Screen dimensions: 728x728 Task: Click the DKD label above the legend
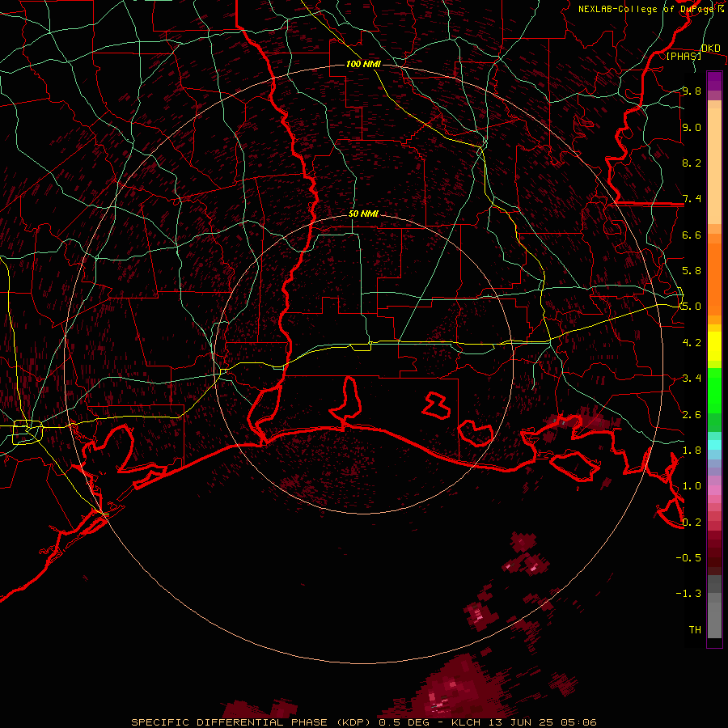710,49
